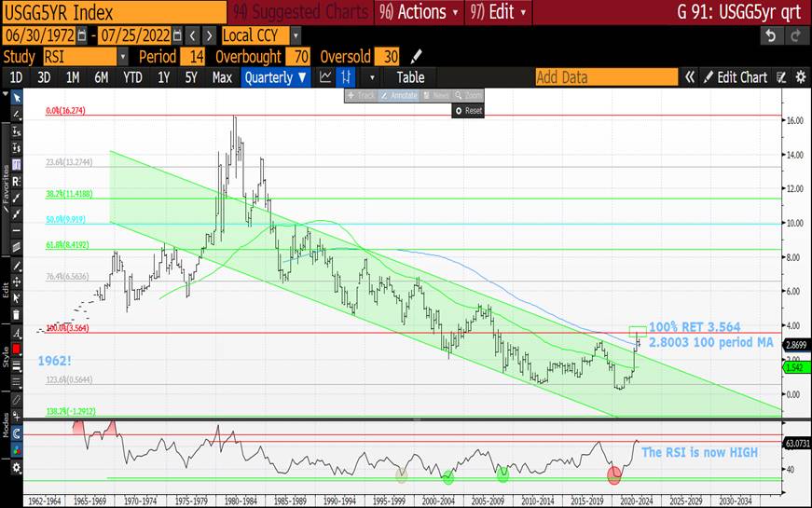Select the 5Y range tab
Viewport: 812px width, 508px height.
[191, 77]
